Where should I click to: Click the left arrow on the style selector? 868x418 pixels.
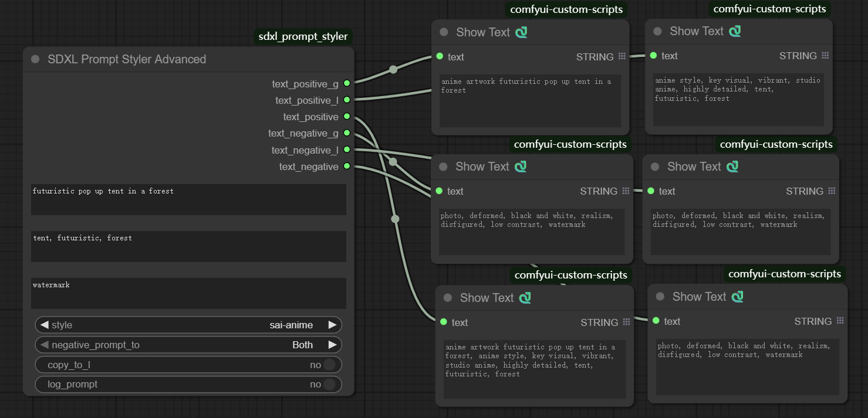pos(44,325)
